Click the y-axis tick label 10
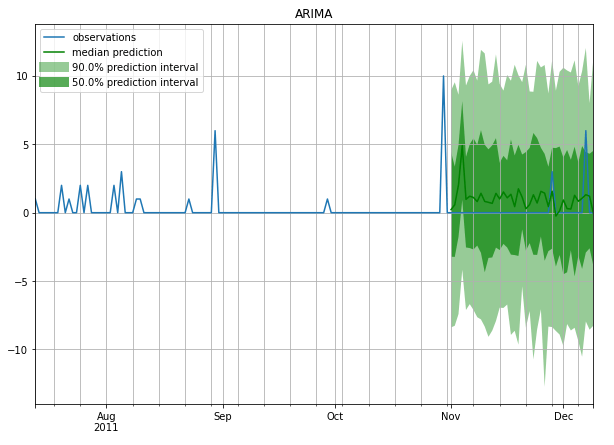Screen dimensions: 614x445 click(x=19, y=76)
